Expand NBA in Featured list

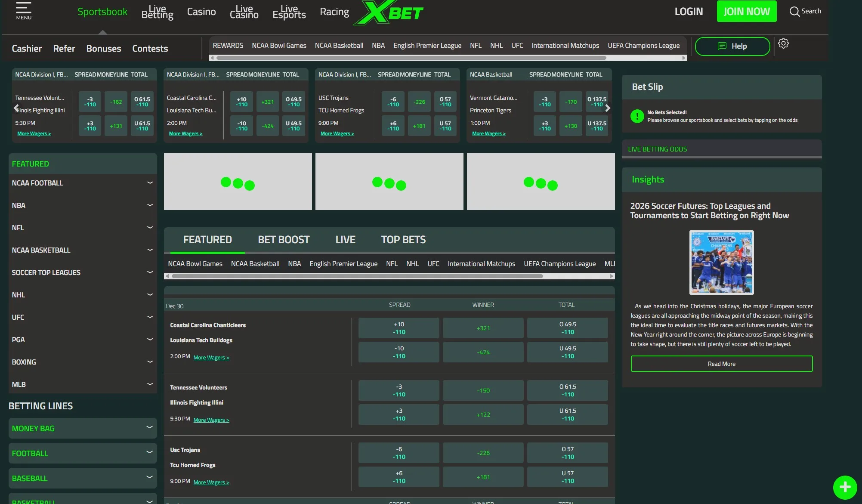coord(83,205)
